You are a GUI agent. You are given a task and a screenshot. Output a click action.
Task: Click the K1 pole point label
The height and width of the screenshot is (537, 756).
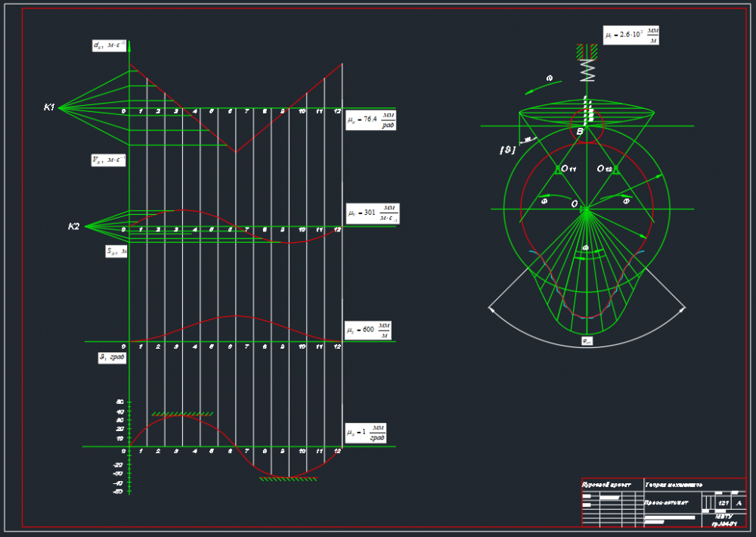(49, 107)
